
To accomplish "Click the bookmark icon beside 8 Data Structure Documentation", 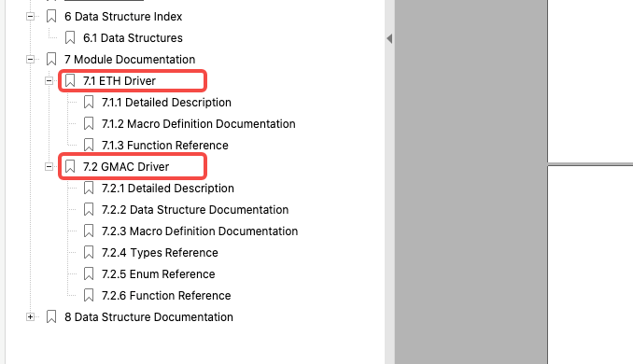I will [x=51, y=316].
